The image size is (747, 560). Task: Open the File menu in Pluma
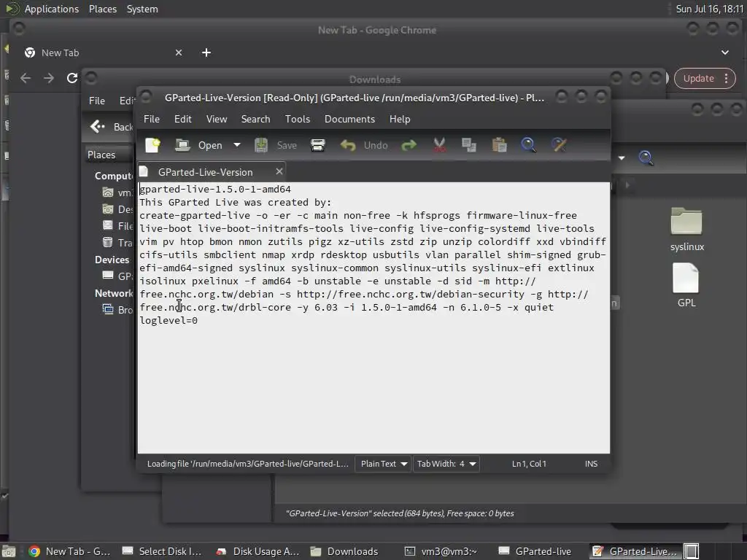tap(152, 119)
